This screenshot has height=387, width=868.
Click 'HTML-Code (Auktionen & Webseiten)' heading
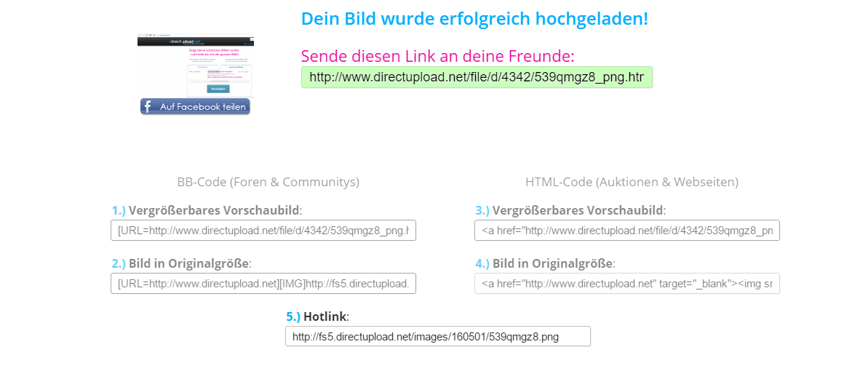click(x=632, y=182)
